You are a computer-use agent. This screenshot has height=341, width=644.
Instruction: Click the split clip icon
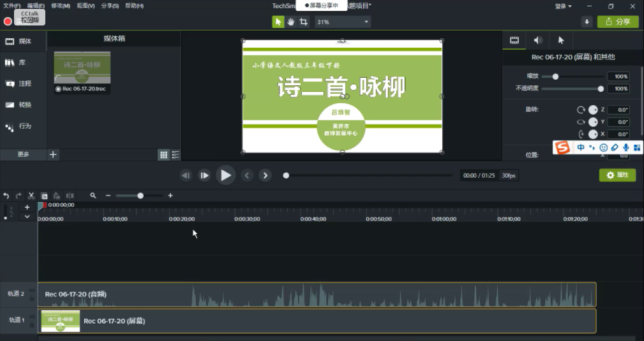[70, 196]
